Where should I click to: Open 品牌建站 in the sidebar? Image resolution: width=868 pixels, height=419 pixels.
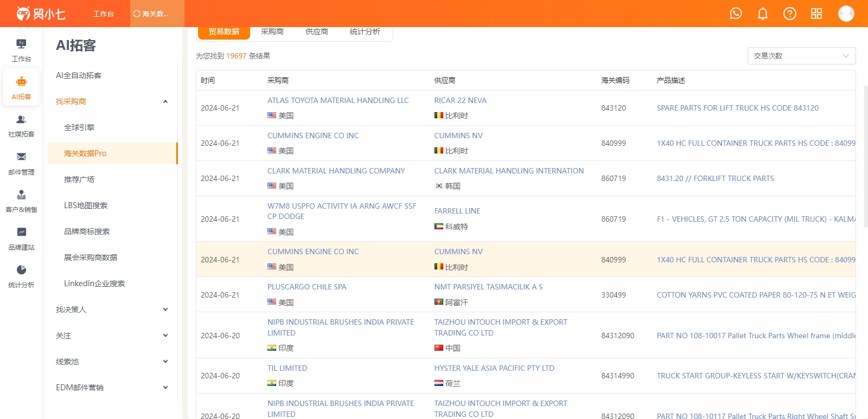pos(21,239)
